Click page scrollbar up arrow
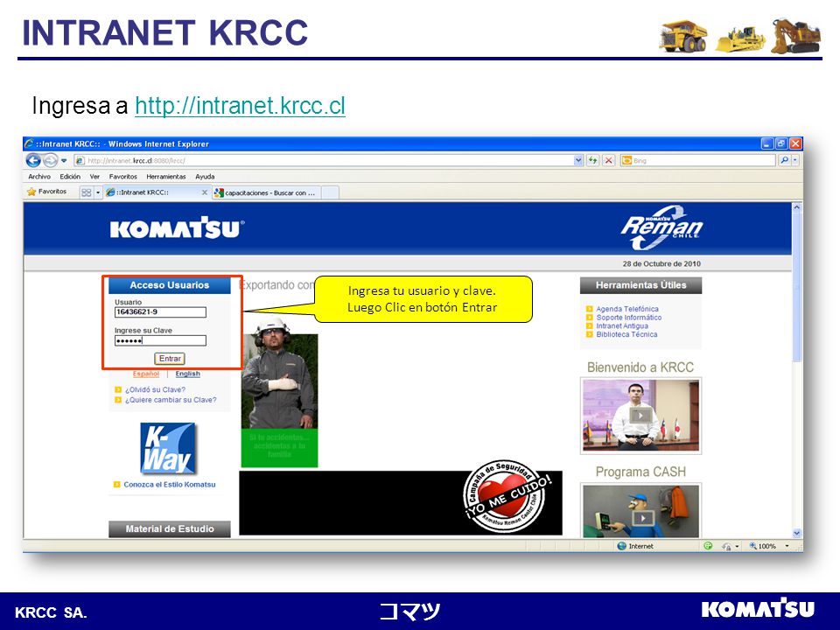 point(796,207)
